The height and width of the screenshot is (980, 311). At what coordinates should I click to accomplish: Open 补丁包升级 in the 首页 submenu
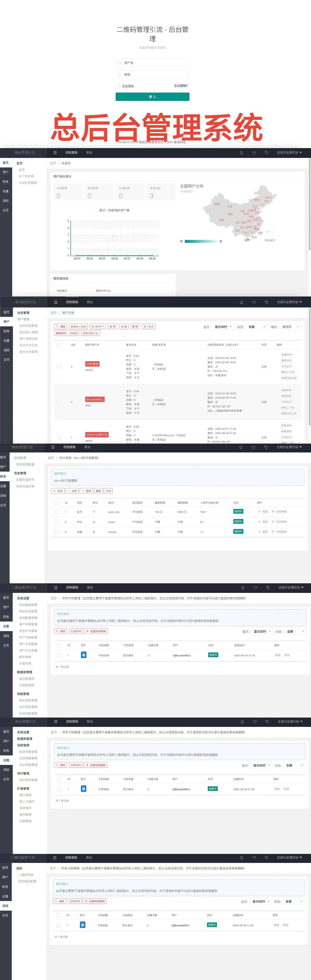(26, 177)
